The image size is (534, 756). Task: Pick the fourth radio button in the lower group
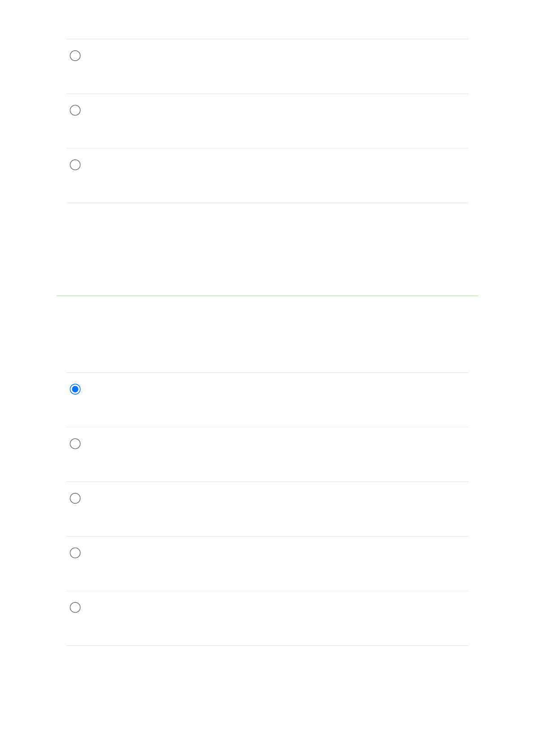point(75,553)
